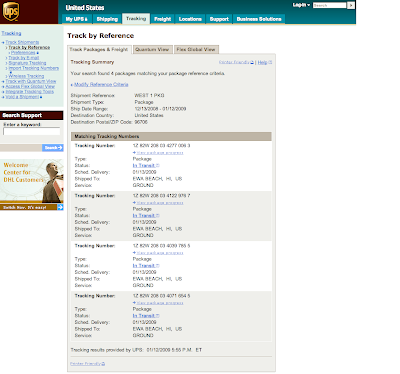Open the DHL Customers welcome banner
The height and width of the screenshot is (374, 400).
pos(32,181)
